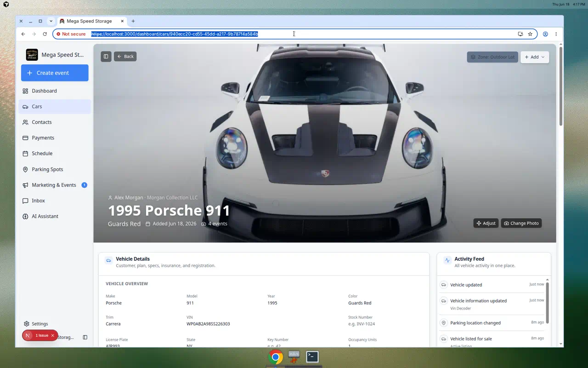This screenshot has width=588, height=368.
Task: Collapse sidebar using bottom panel icon
Action: click(x=85, y=337)
